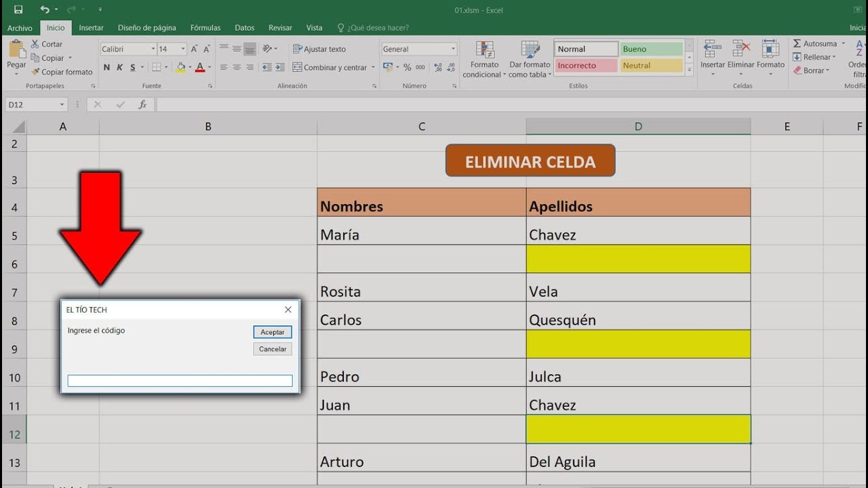Image resolution: width=868 pixels, height=488 pixels.
Task: Open Formato condicional menu
Action: (484, 60)
